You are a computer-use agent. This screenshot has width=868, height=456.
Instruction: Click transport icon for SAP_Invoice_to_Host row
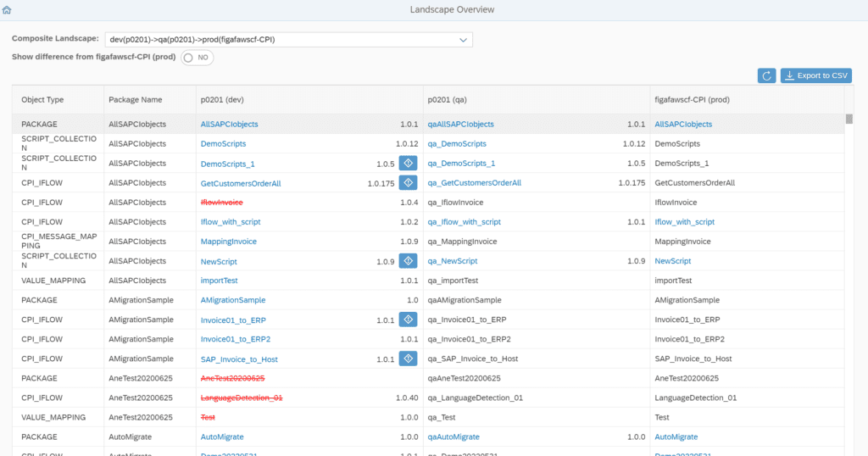[408, 359]
